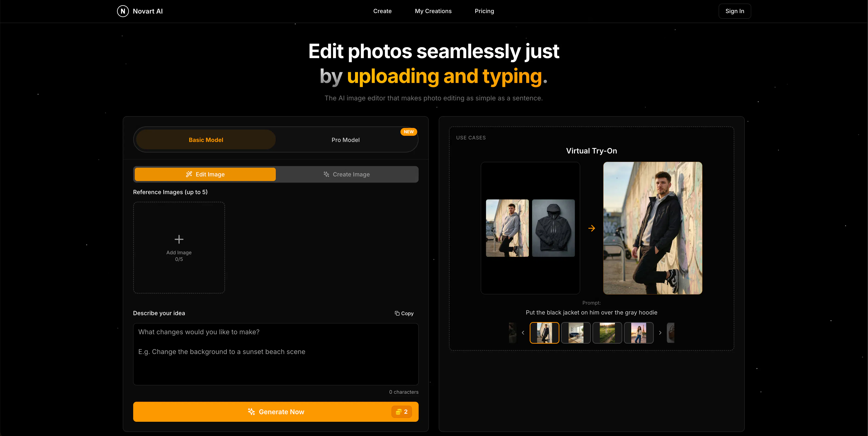The width and height of the screenshot is (868, 436).
Task: Open the Create nav menu item
Action: pos(382,11)
